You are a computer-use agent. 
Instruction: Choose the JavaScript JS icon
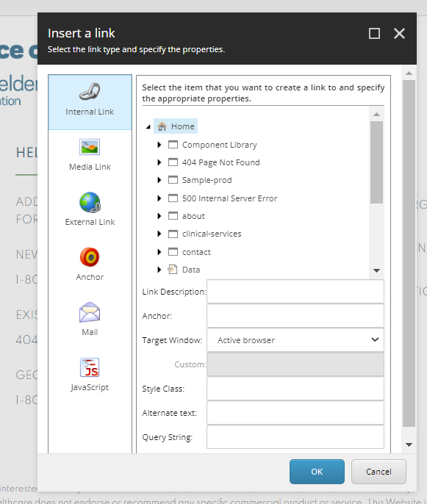pyautogui.click(x=90, y=367)
